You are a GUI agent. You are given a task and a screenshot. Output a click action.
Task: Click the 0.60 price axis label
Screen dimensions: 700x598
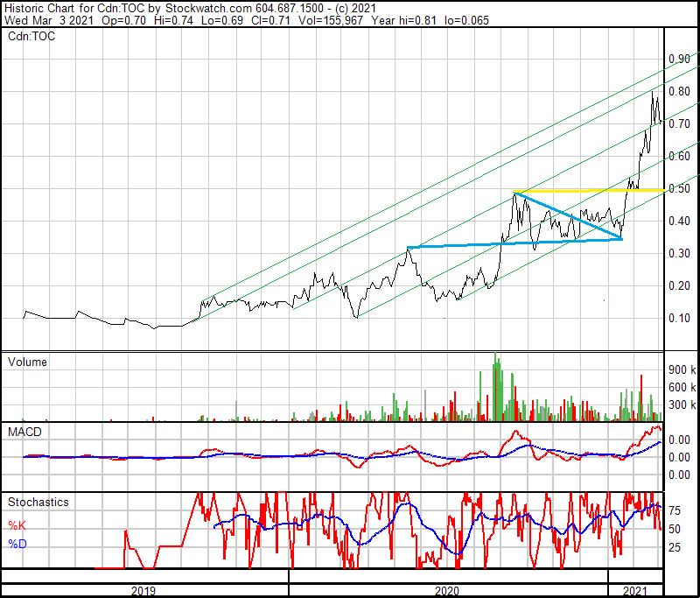point(679,157)
